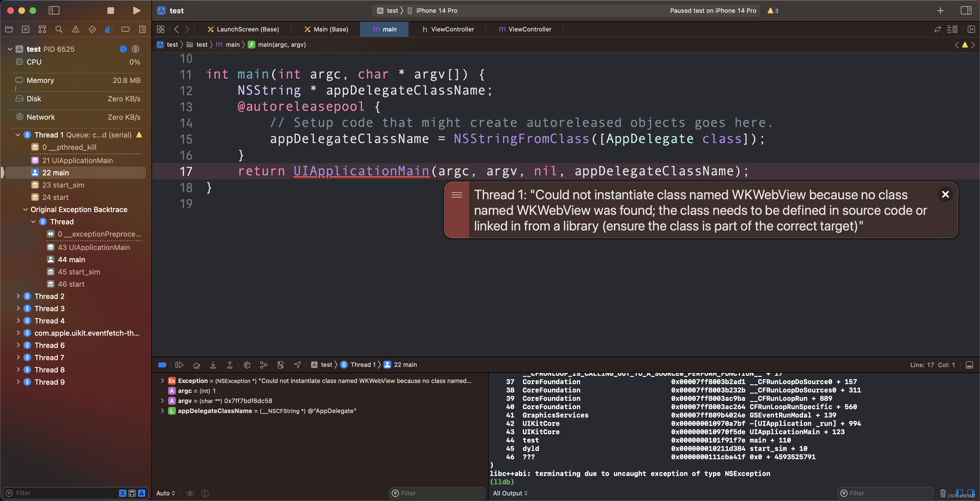Toggle breakpoints activation button
Image resolution: width=980 pixels, height=501 pixels.
pos(162,365)
